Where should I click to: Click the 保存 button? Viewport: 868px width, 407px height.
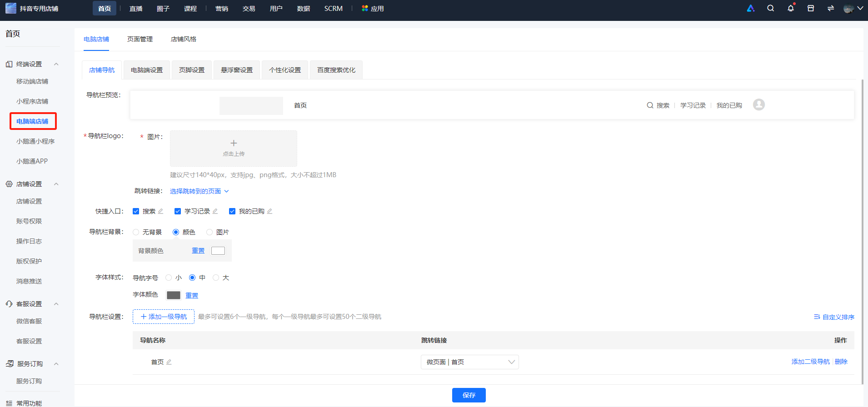click(x=469, y=395)
